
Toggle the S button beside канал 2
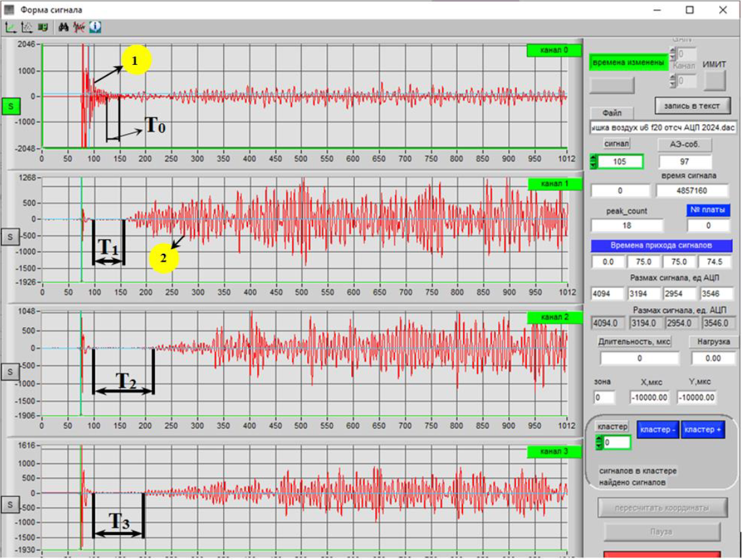click(10, 372)
